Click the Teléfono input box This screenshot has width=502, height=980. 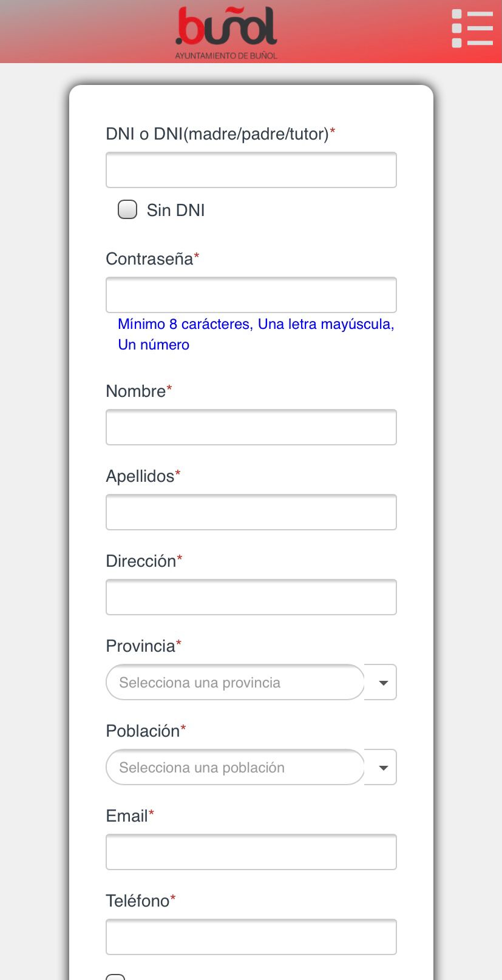point(251,937)
